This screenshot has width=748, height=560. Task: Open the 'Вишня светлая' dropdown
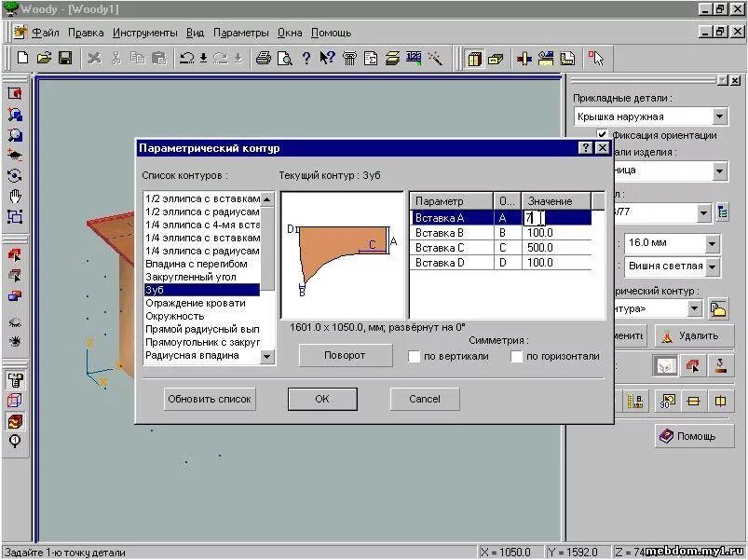713,266
